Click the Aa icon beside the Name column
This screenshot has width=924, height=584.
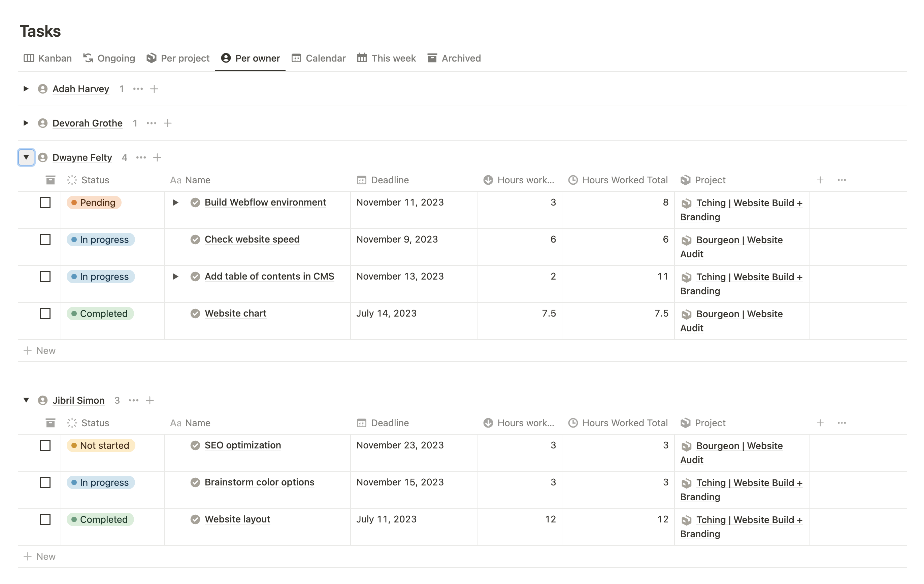point(176,179)
